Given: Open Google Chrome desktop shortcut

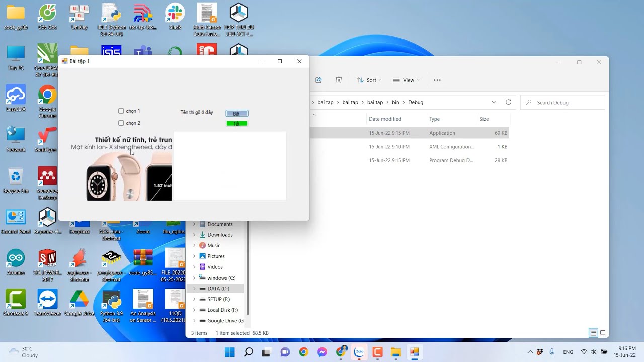Looking at the screenshot, I should (47, 102).
